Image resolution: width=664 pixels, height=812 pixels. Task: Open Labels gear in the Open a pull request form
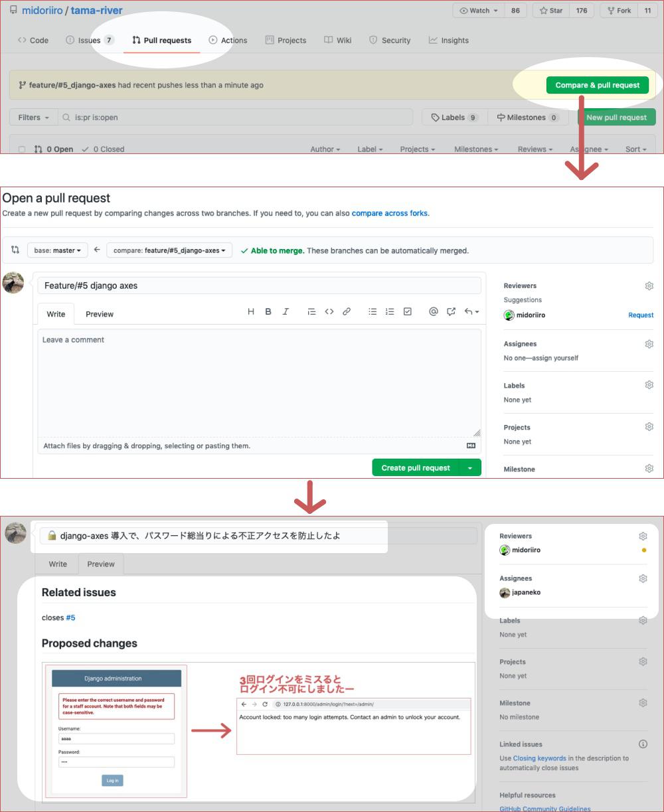click(649, 385)
